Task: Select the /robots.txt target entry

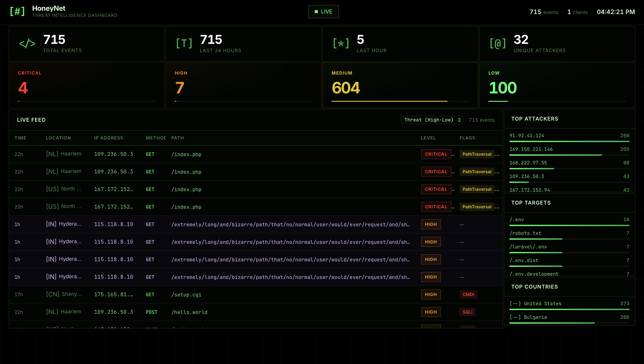Action: point(569,235)
